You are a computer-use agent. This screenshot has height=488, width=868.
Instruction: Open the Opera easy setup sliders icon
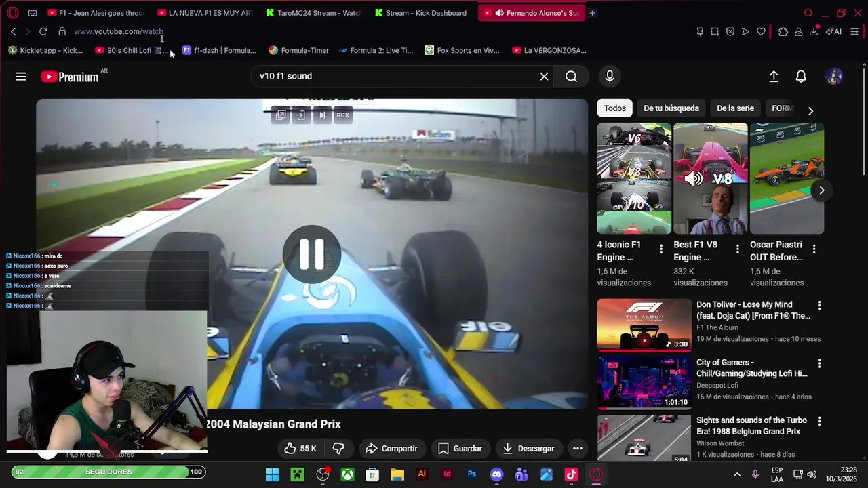pyautogui.click(x=854, y=31)
